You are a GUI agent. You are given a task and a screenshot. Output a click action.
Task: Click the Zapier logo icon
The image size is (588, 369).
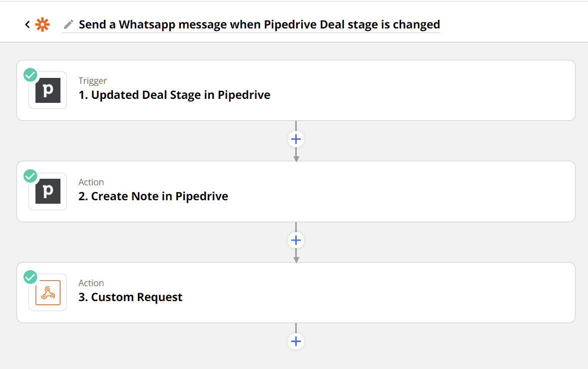[43, 23]
